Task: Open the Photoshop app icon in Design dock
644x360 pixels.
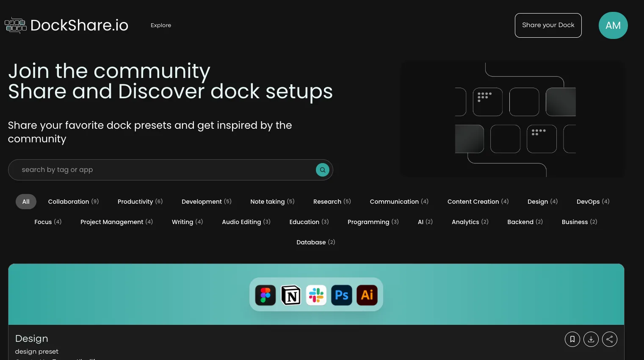Action: tap(342, 295)
